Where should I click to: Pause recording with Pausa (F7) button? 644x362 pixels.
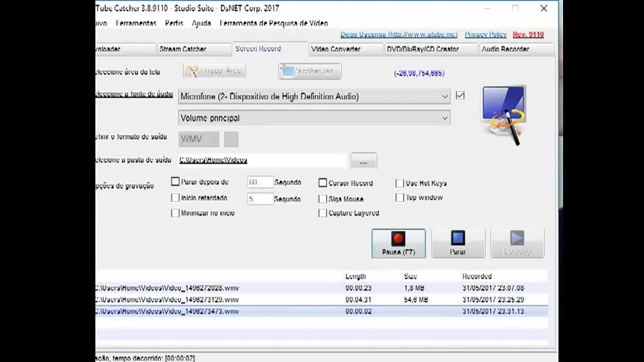[x=398, y=244]
